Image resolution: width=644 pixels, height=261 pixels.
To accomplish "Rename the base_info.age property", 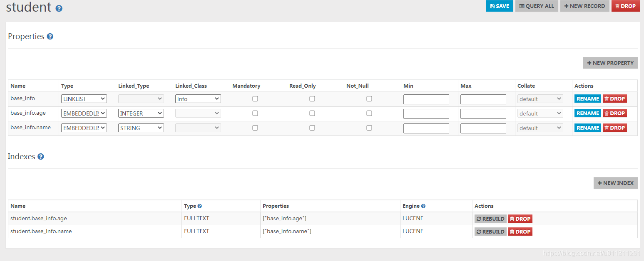I will point(588,113).
